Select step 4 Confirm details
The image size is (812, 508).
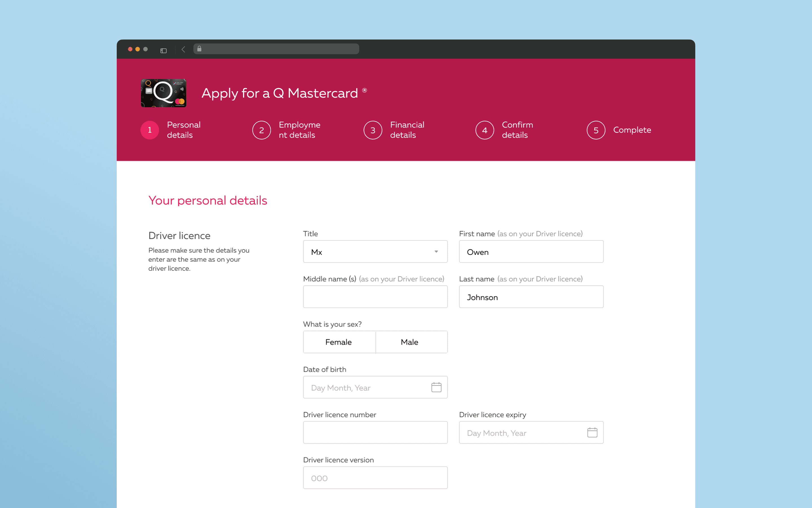point(504,130)
